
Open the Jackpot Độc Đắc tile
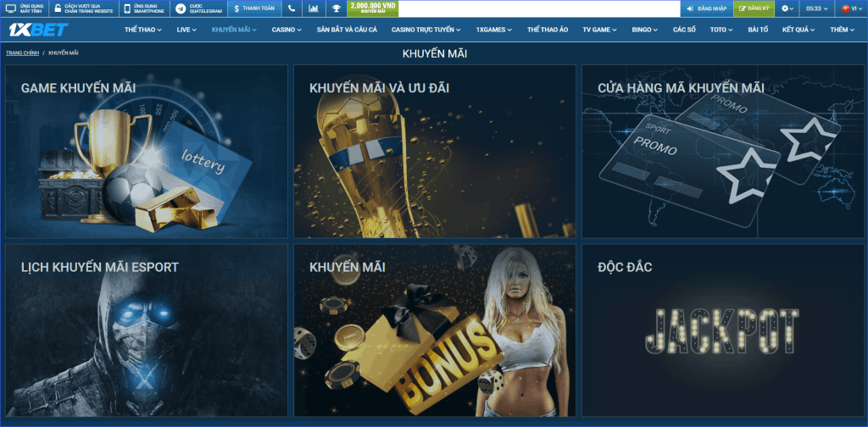point(722,326)
